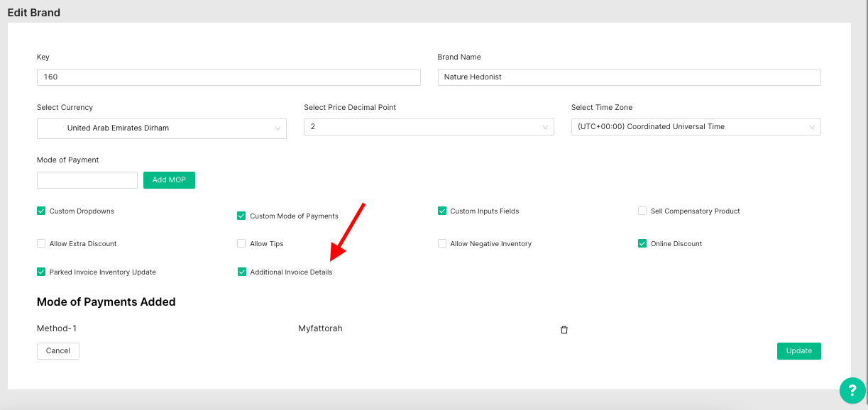Toggle Custom Inputs Fields checkbox
The height and width of the screenshot is (410, 868).
[442, 211]
